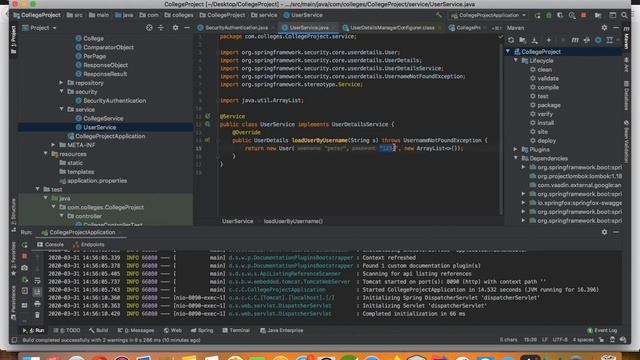
Task: Expand the repository package folder
Action: [61, 83]
